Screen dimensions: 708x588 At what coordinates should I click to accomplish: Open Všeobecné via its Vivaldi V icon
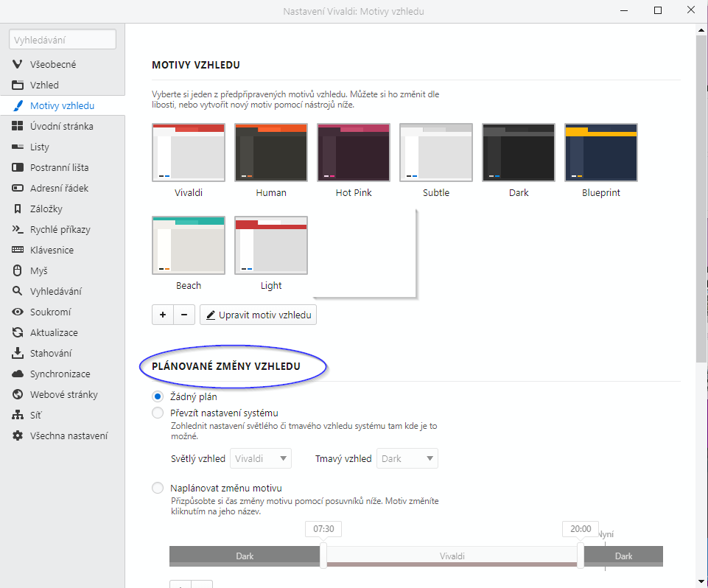17,64
